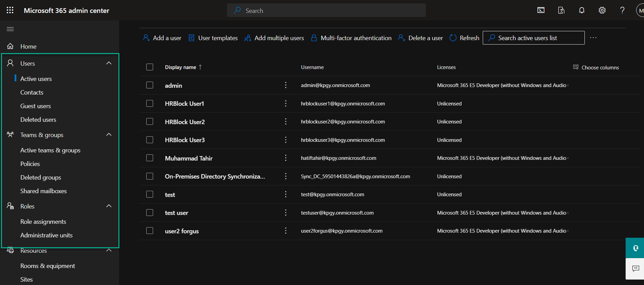644x285 pixels.
Task: Open the app launcher waffle icon
Action: pyautogui.click(x=10, y=10)
